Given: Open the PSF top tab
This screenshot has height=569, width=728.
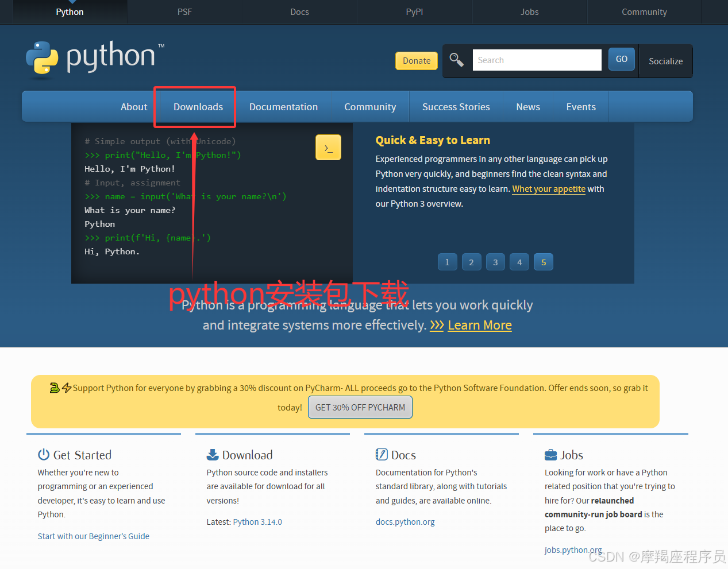Looking at the screenshot, I should pos(184,12).
